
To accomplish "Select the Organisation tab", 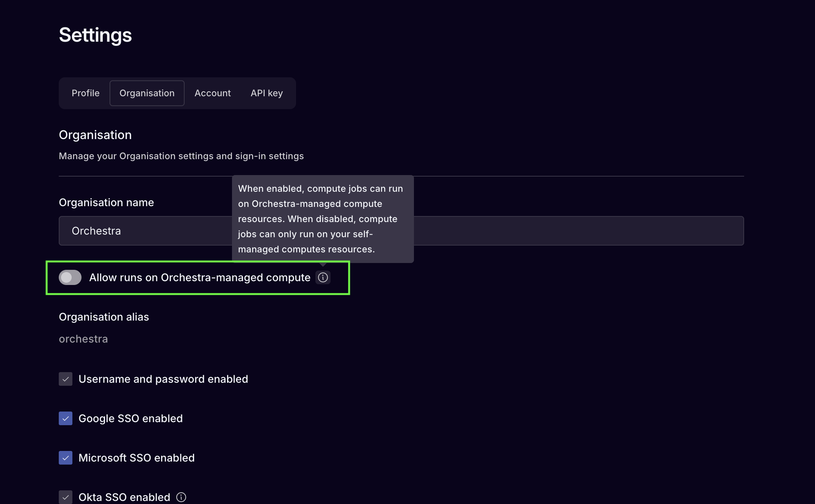I will [147, 93].
